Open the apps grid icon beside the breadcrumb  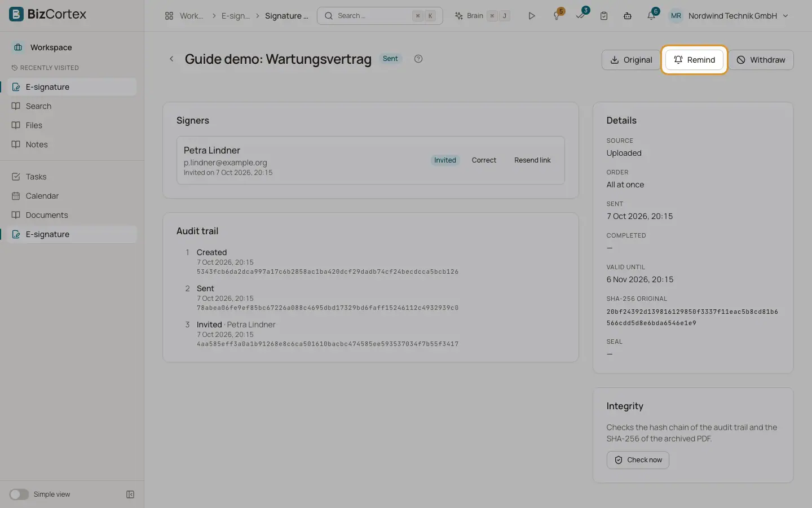(x=169, y=16)
